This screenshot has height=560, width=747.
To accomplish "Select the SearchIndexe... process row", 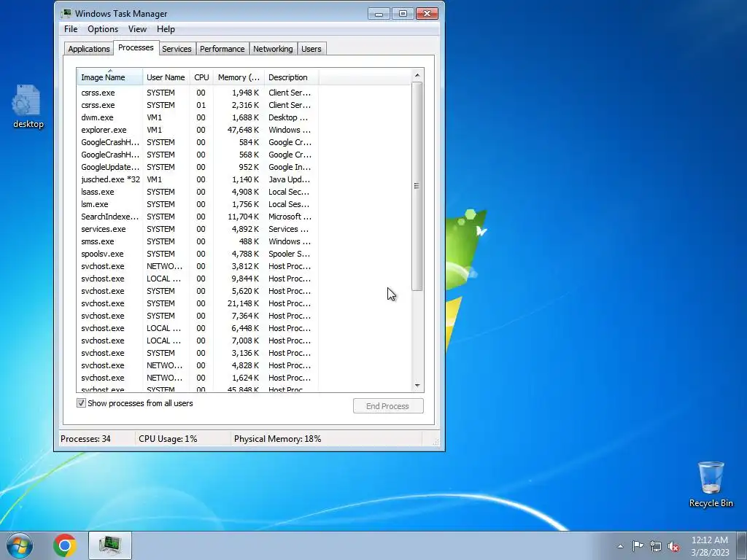I will (198, 216).
